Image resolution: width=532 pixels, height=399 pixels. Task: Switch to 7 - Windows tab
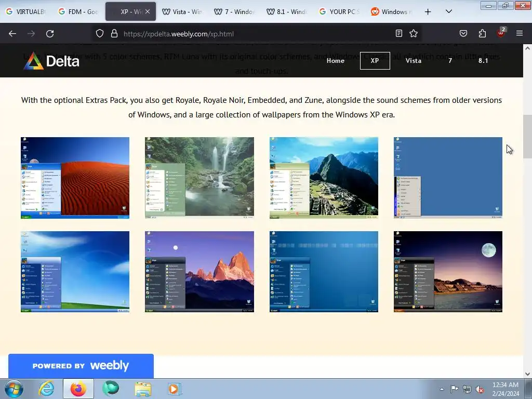(234, 11)
